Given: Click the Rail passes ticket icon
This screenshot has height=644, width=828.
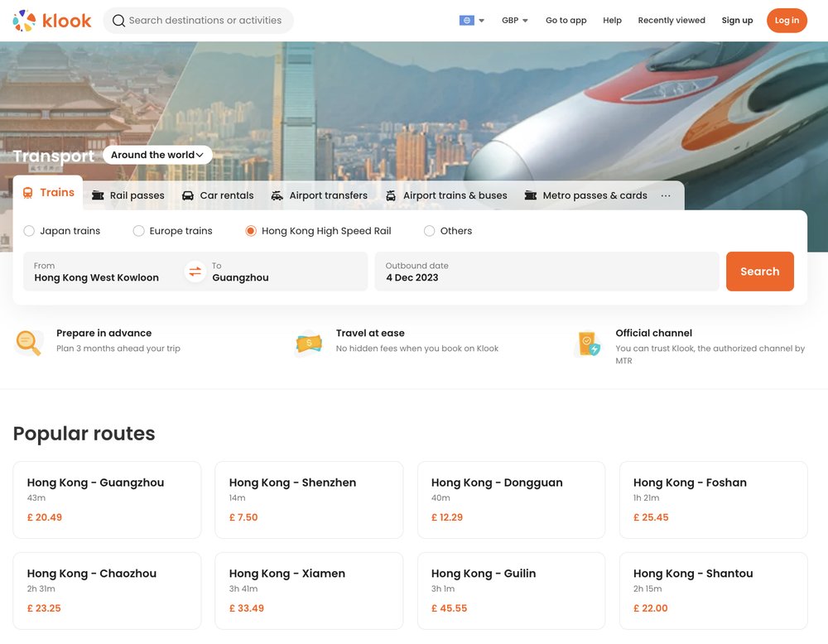Looking at the screenshot, I should pos(98,195).
